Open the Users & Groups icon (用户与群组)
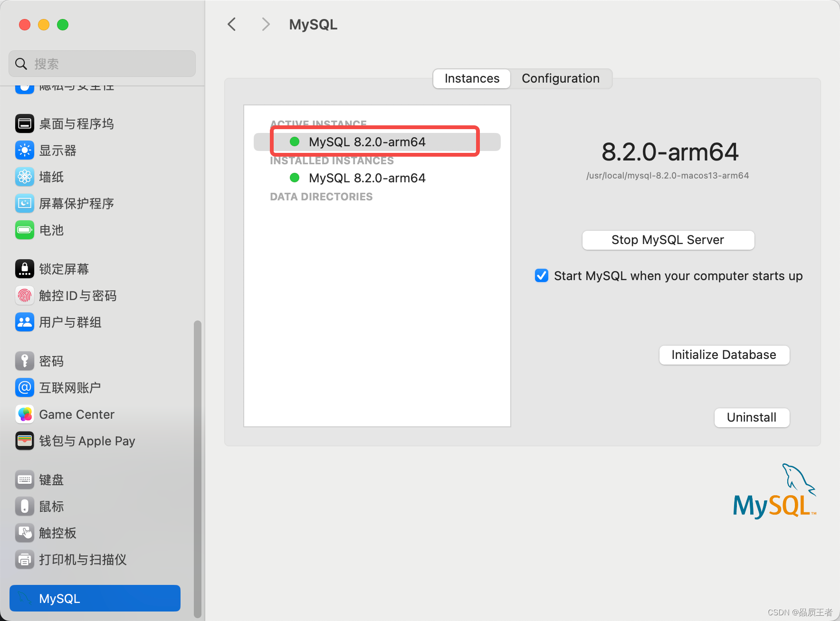The image size is (840, 621). click(25, 322)
